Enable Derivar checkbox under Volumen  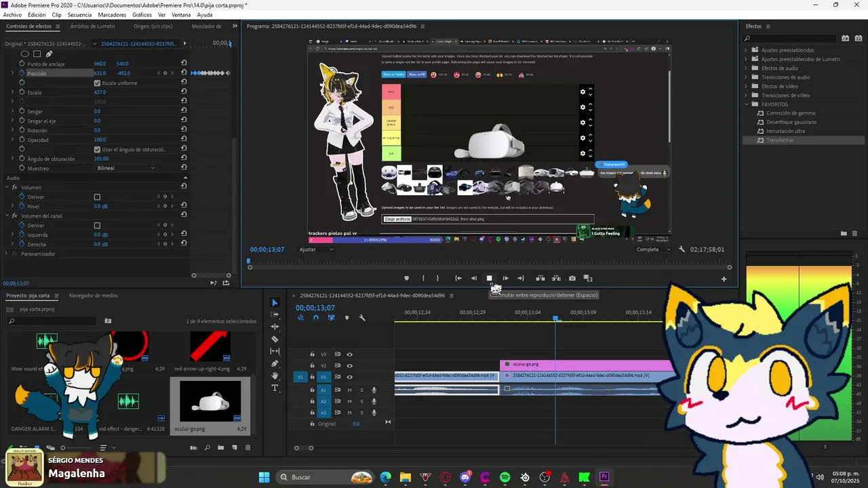pyautogui.click(x=97, y=197)
